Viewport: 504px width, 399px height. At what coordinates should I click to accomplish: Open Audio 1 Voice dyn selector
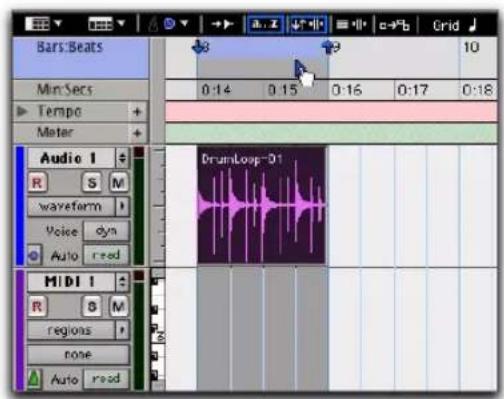[x=106, y=231]
